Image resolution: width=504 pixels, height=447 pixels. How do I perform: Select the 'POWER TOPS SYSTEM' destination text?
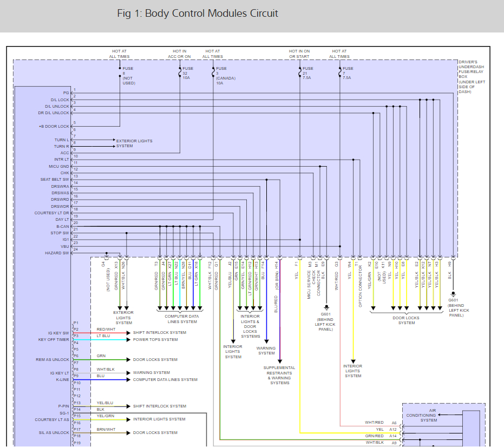coord(155,339)
